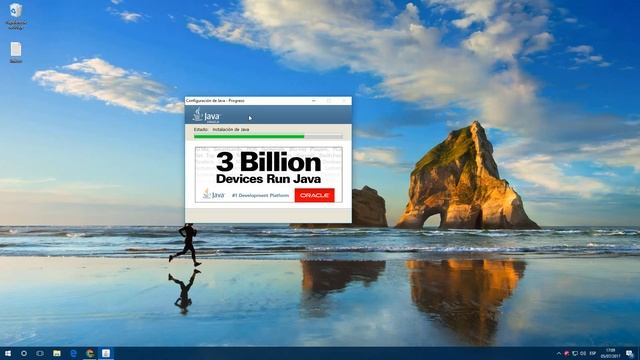Click the Java installation progress bar

[268, 136]
